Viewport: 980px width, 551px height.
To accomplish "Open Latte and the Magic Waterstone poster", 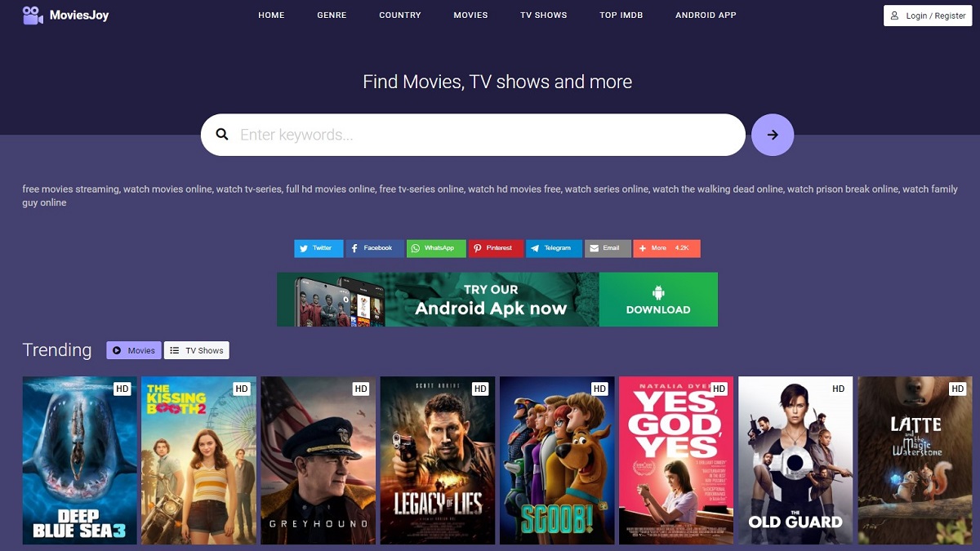I will click(x=915, y=460).
